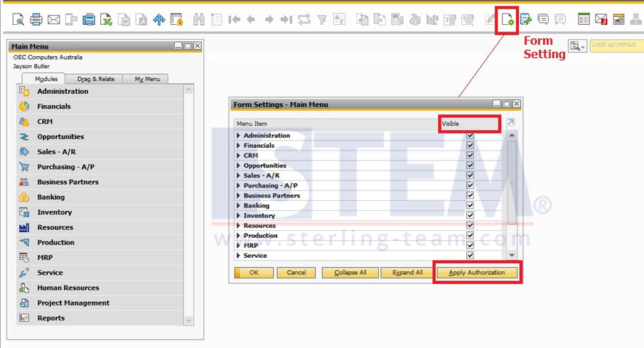Go to First Data Record arrow
The width and height of the screenshot is (644, 348).
(x=234, y=19)
